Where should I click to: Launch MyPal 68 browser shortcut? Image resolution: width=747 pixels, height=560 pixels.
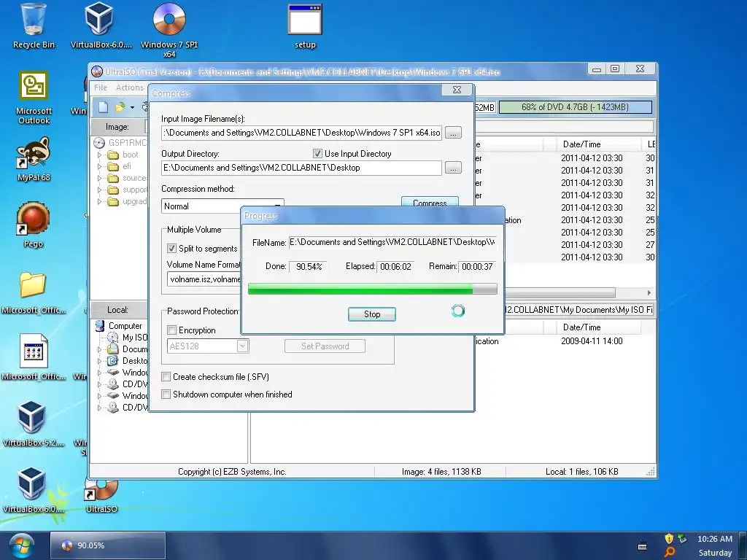[x=34, y=160]
